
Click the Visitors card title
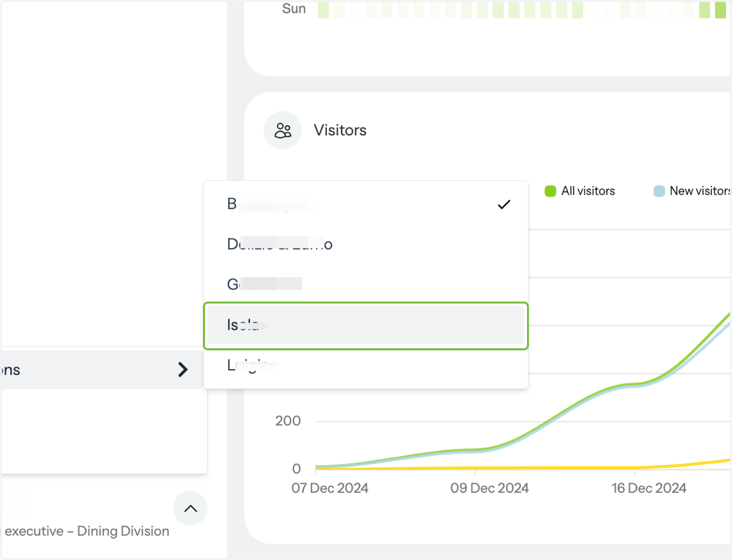pos(340,130)
